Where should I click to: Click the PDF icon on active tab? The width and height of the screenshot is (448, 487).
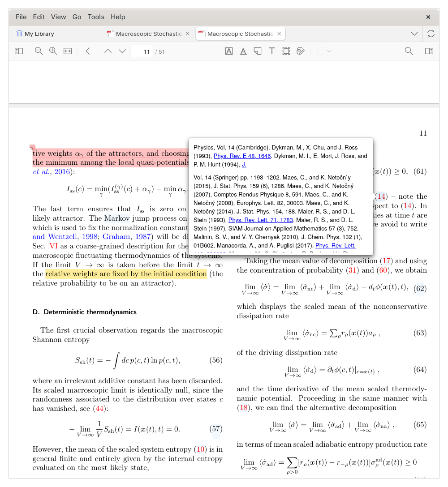(x=202, y=34)
